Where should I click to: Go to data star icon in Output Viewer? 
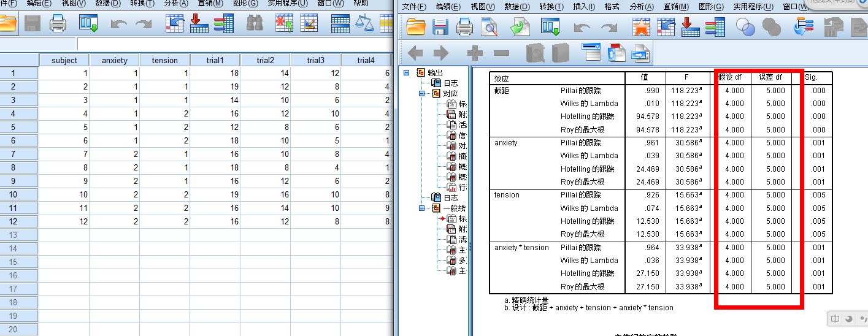click(x=641, y=27)
